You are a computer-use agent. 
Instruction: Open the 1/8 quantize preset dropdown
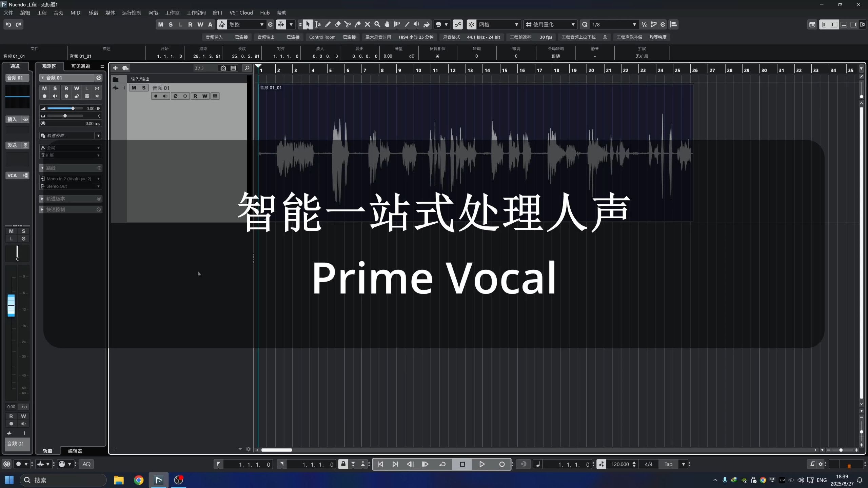point(614,24)
